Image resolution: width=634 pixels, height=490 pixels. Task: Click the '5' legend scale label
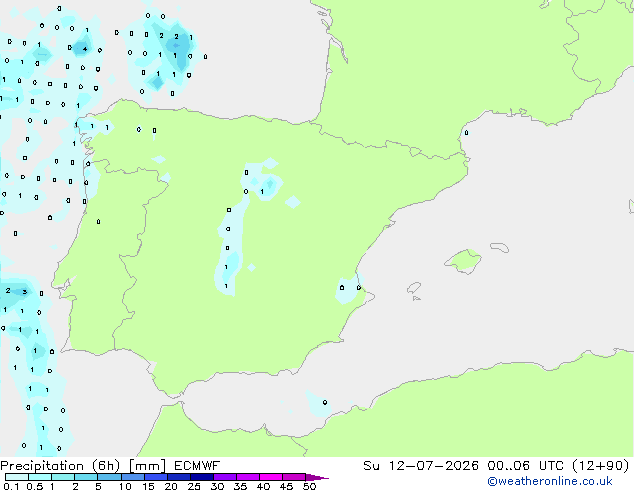click(x=98, y=486)
